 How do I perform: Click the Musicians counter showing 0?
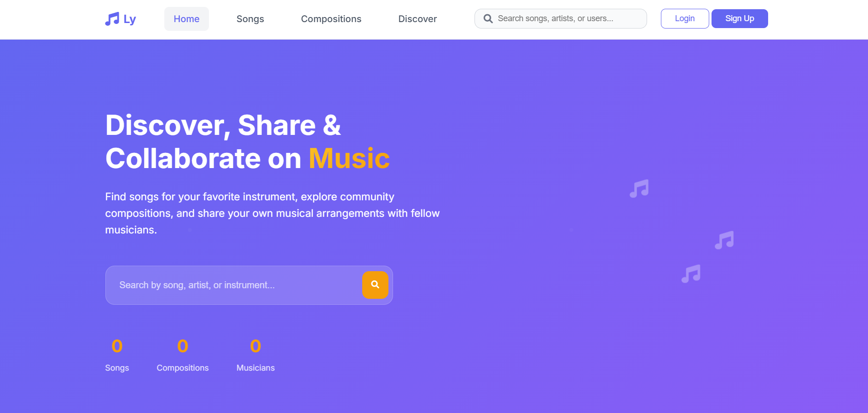click(255, 346)
